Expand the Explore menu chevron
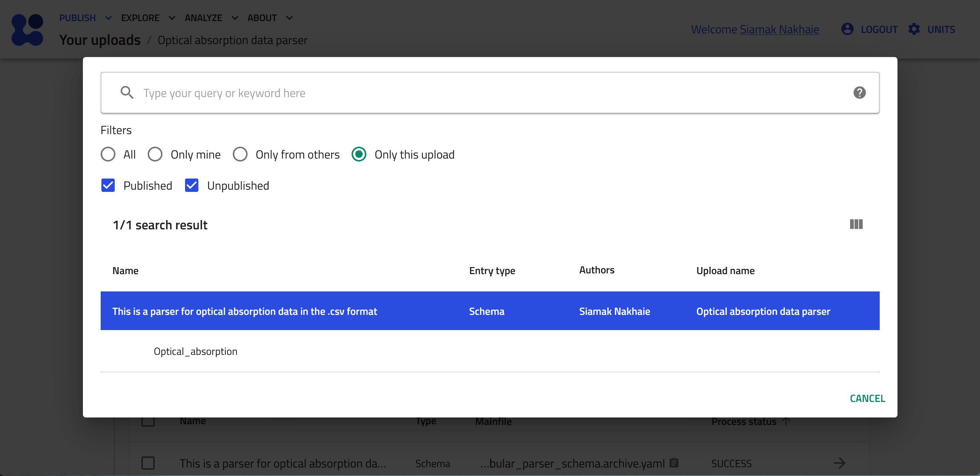 172,18
